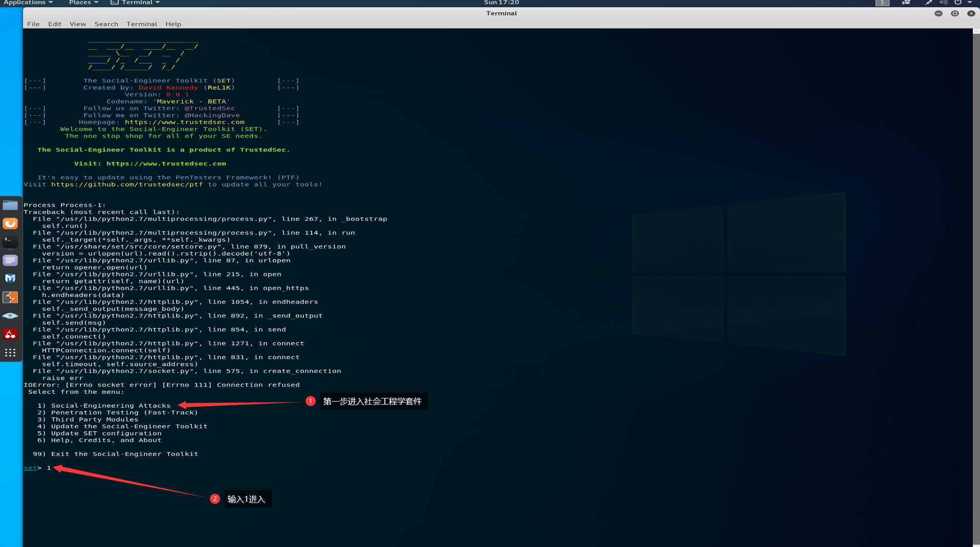Click the setcore.py line 879 traceback line
This screenshot has width=980, height=547.
[189, 247]
